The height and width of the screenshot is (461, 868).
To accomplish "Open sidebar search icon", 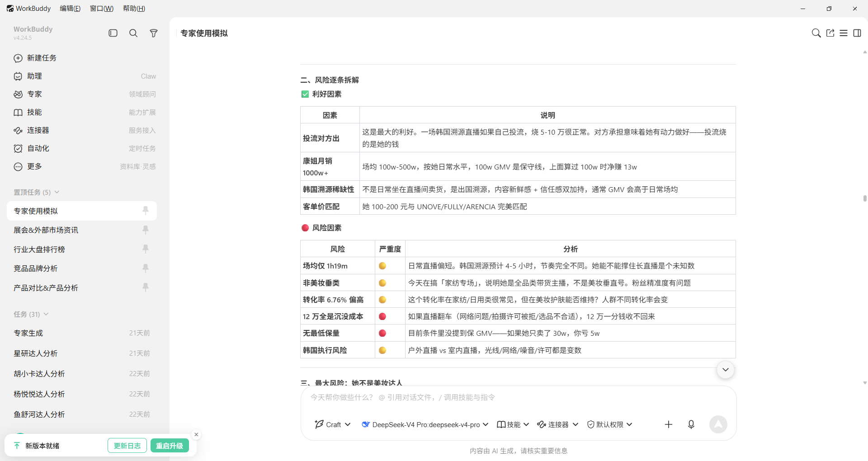I will [133, 33].
